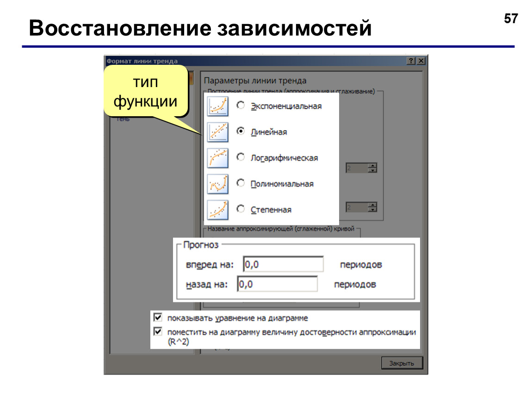
Task: Select the Логарифмическая radio button
Action: click(x=241, y=157)
